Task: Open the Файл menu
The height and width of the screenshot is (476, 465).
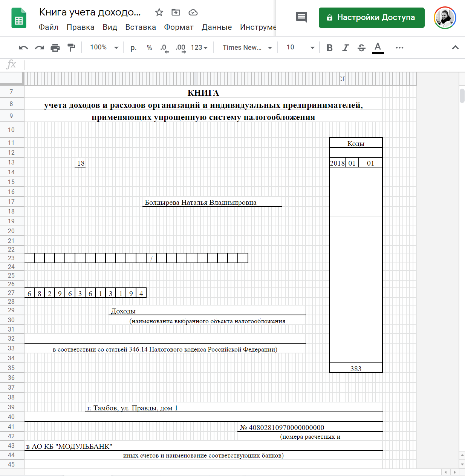Action: pyautogui.click(x=49, y=27)
